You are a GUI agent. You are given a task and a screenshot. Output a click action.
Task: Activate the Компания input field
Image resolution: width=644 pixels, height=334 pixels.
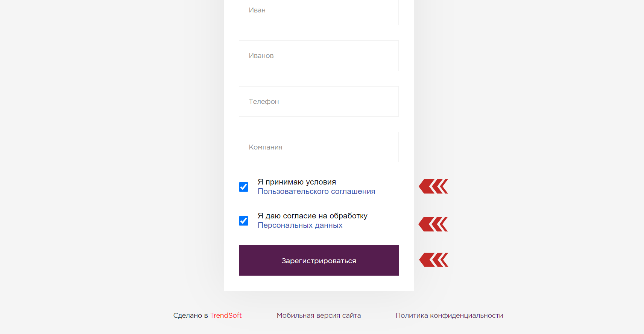tap(319, 147)
